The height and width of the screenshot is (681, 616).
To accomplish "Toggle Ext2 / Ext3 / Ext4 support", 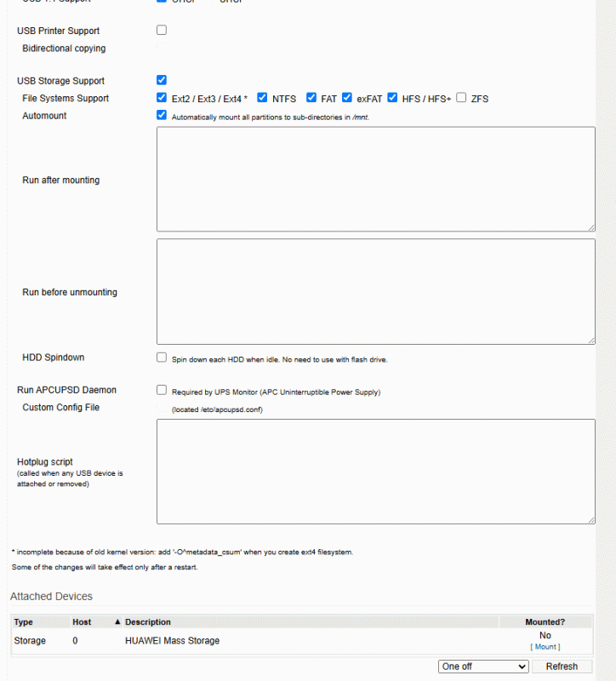I will (x=162, y=98).
